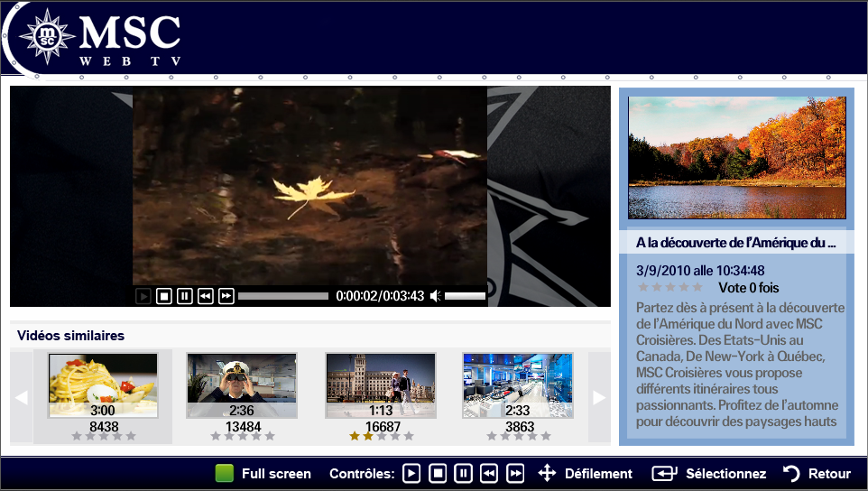
Task: Stop the video in the player bar
Action: tap(164, 296)
